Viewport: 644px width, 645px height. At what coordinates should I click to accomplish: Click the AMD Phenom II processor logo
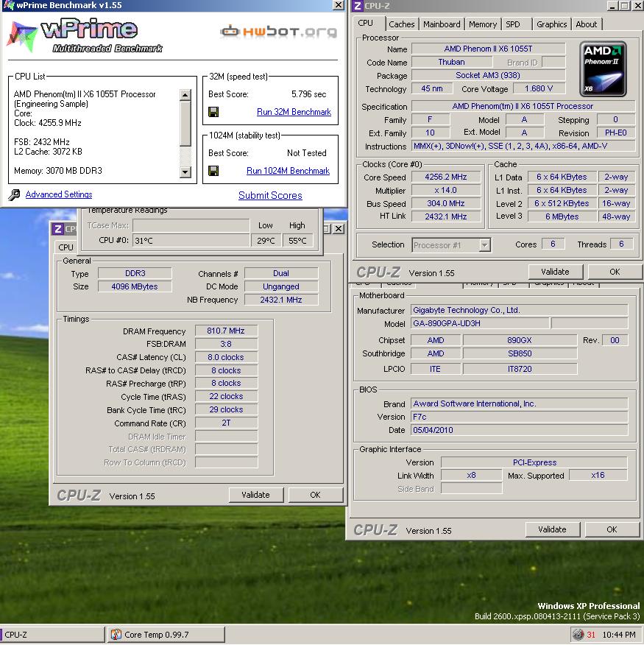tap(603, 68)
